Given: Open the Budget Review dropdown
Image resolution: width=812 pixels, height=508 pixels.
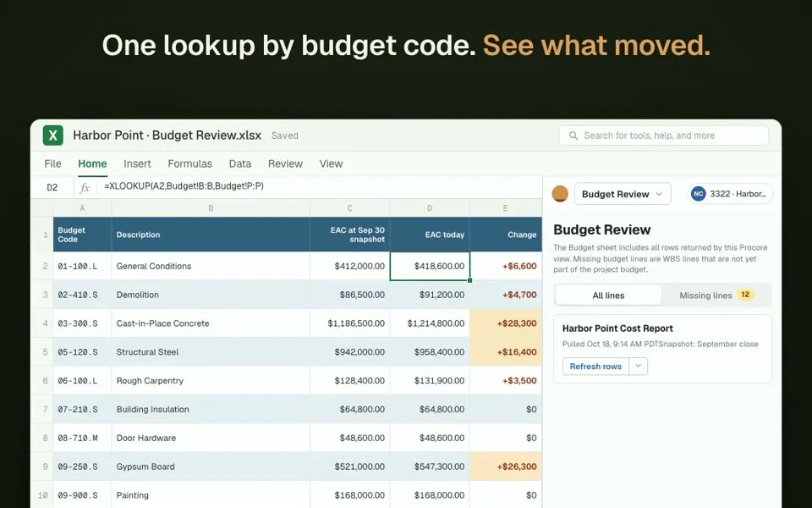Looking at the screenshot, I should [x=623, y=194].
